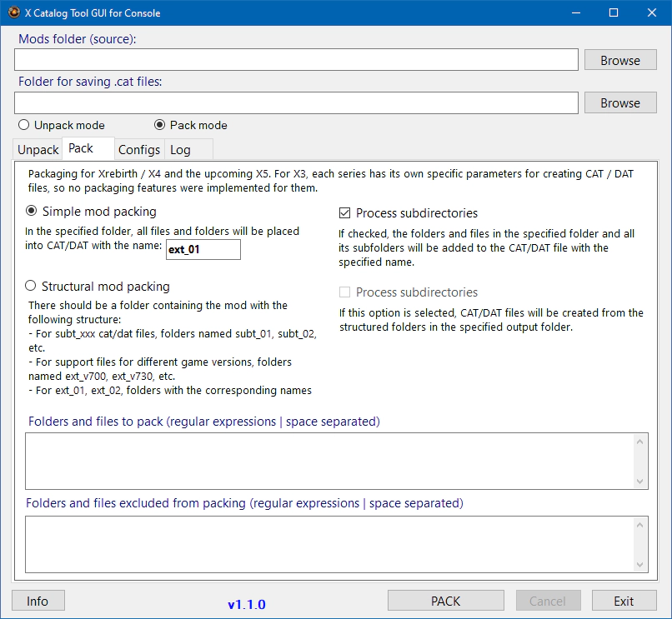Browse for the Mods source folder

point(619,60)
